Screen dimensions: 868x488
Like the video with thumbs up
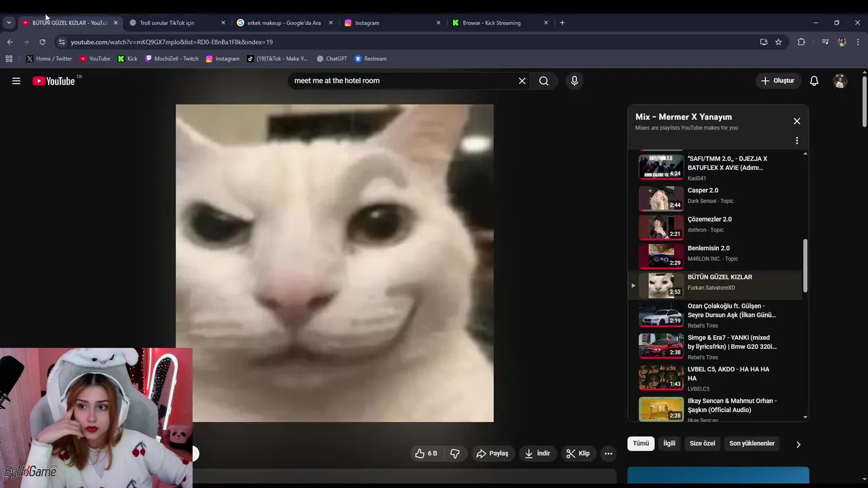[x=427, y=453]
